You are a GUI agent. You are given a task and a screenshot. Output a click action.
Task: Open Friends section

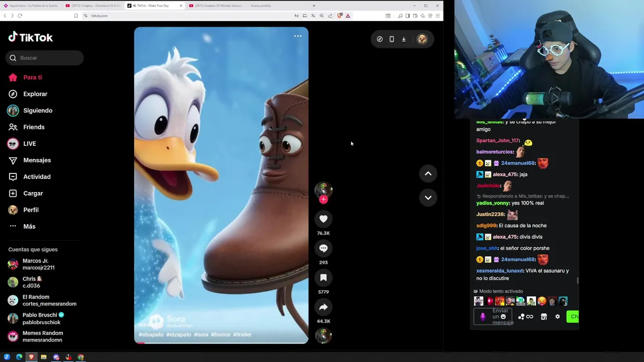coord(26,127)
